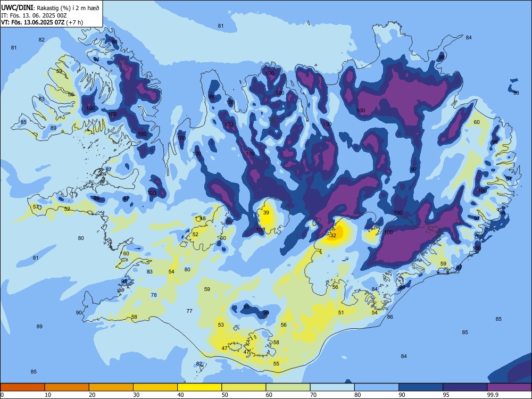Click the '96' value in the dark blue patch

pos(266,312)
